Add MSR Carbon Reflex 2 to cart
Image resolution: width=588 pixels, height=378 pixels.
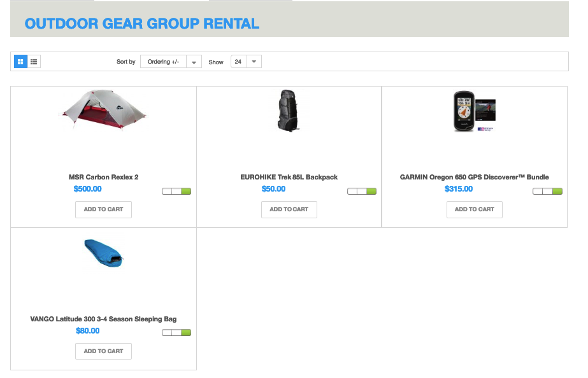(x=103, y=209)
